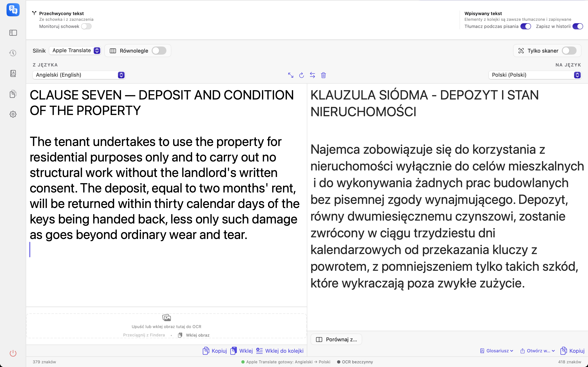Enable the Monitoruj schowek switch
Screen dimensions: 588x367
86,26
